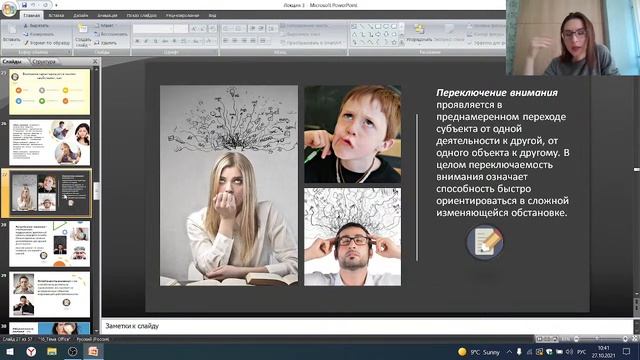Click the Quick Styles (Экспресс-стили) icon
Image resolution: width=640 pixels, height=360 pixels.
point(449,29)
